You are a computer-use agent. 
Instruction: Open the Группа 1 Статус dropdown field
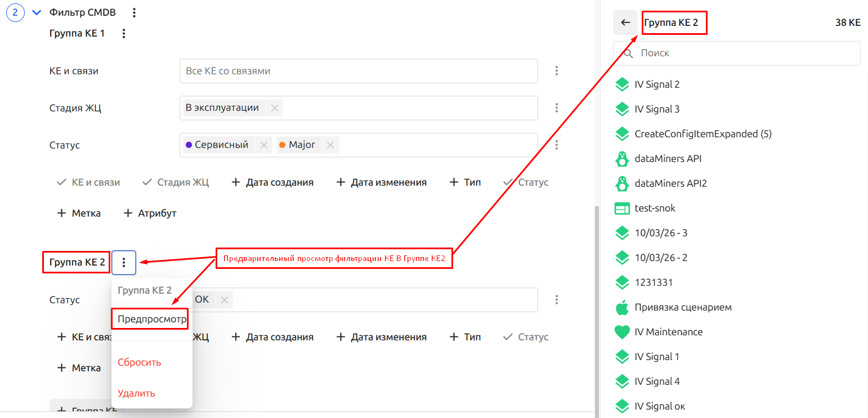coord(359,145)
